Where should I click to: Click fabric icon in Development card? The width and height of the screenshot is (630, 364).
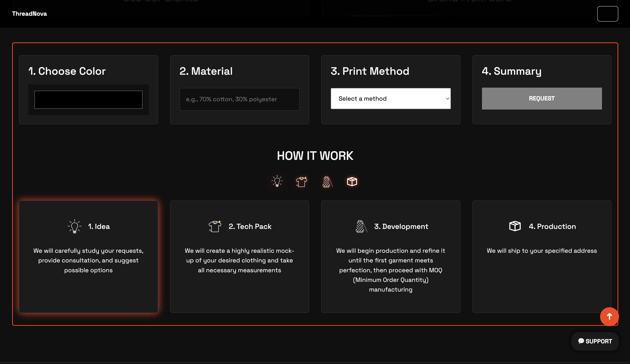361,226
